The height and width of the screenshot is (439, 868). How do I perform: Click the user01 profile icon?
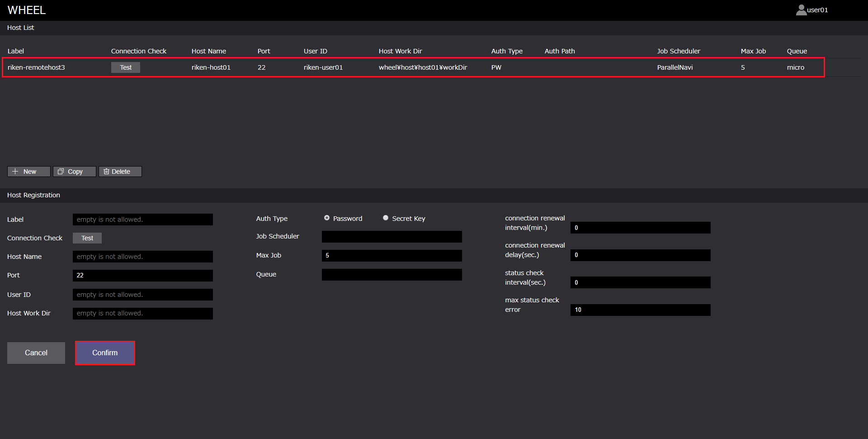tap(801, 10)
